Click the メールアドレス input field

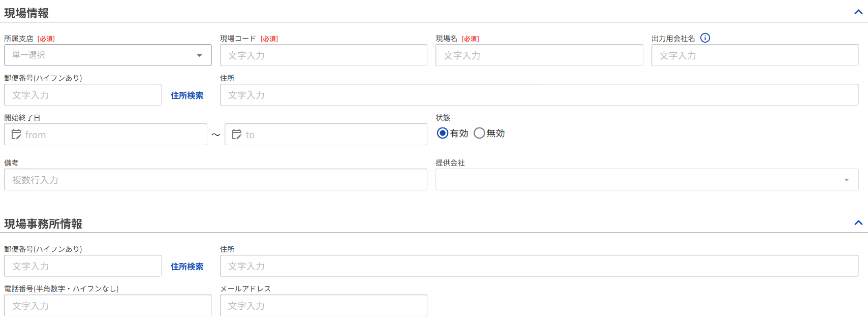323,306
